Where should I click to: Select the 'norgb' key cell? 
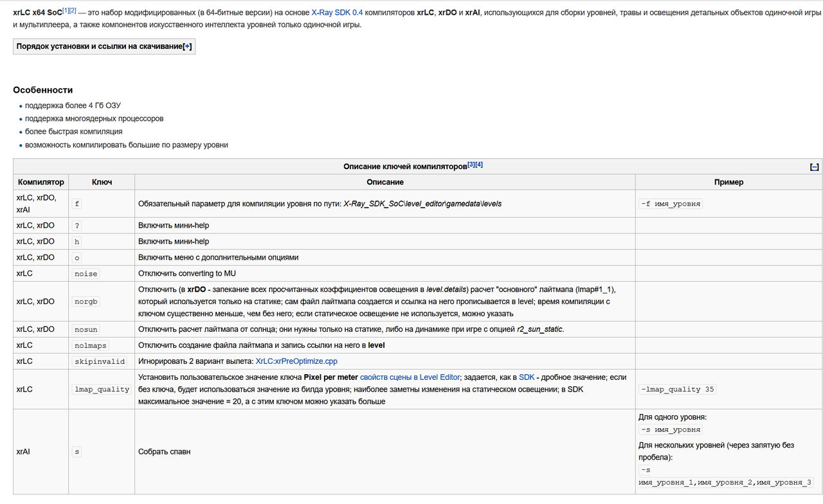tap(102, 301)
